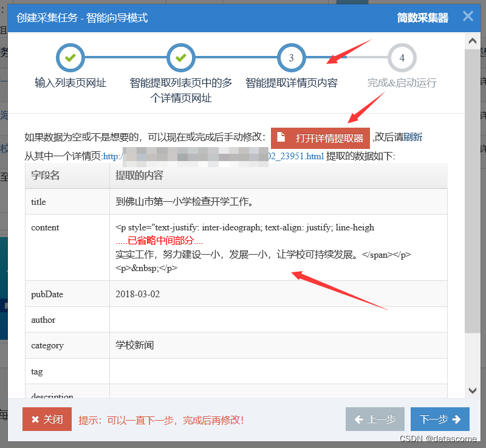Click the 下一步 button to proceed
This screenshot has height=448, width=486.
(x=440, y=419)
